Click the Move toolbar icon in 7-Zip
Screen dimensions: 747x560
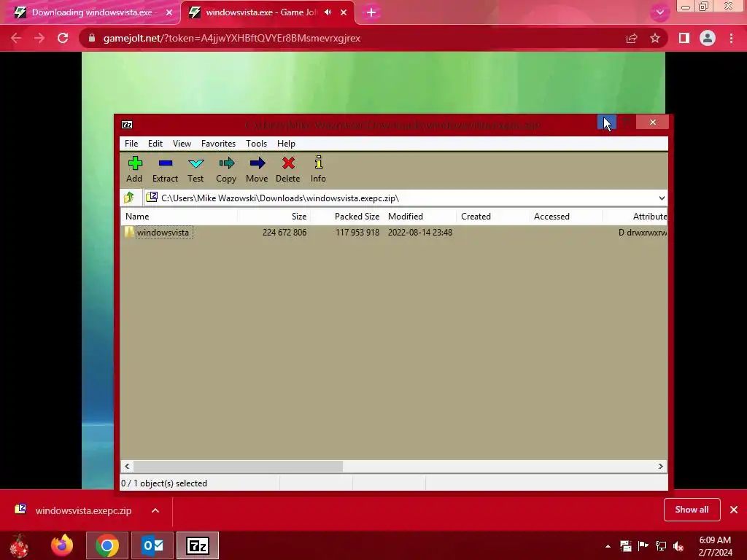point(257,169)
